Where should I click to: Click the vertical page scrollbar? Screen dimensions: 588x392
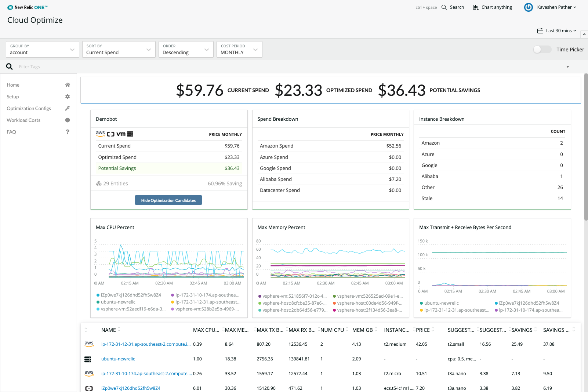point(586,147)
